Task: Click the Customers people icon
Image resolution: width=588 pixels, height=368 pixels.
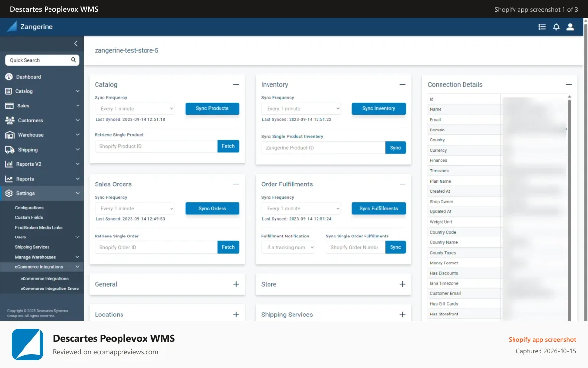Action: click(9, 120)
